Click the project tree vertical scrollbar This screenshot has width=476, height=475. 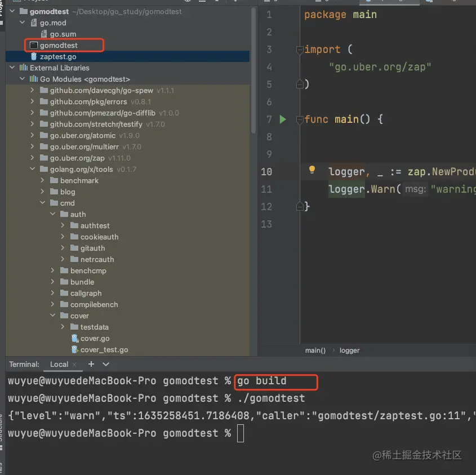(x=253, y=71)
